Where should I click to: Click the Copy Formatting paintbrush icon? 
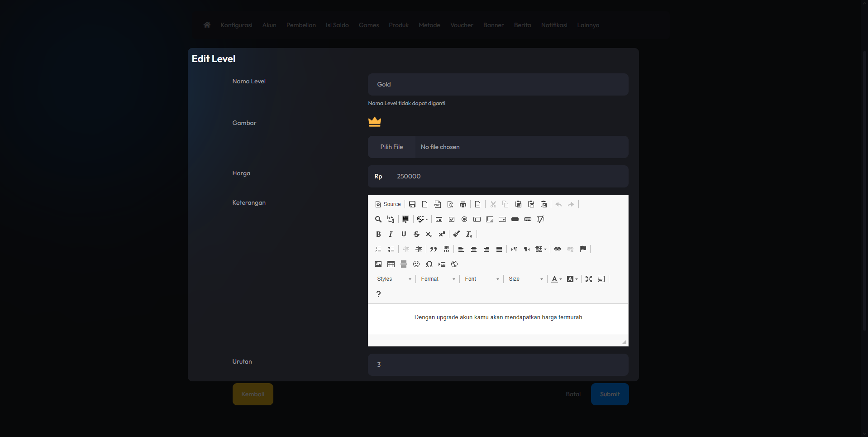[457, 234]
